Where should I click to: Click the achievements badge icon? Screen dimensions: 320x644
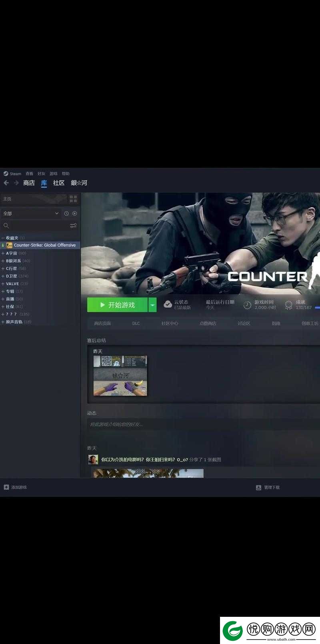tap(288, 305)
